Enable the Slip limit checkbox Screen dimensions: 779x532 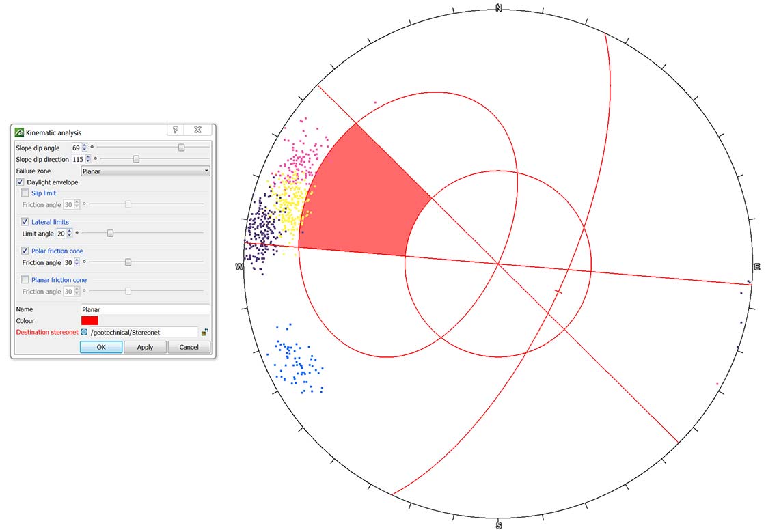25,193
